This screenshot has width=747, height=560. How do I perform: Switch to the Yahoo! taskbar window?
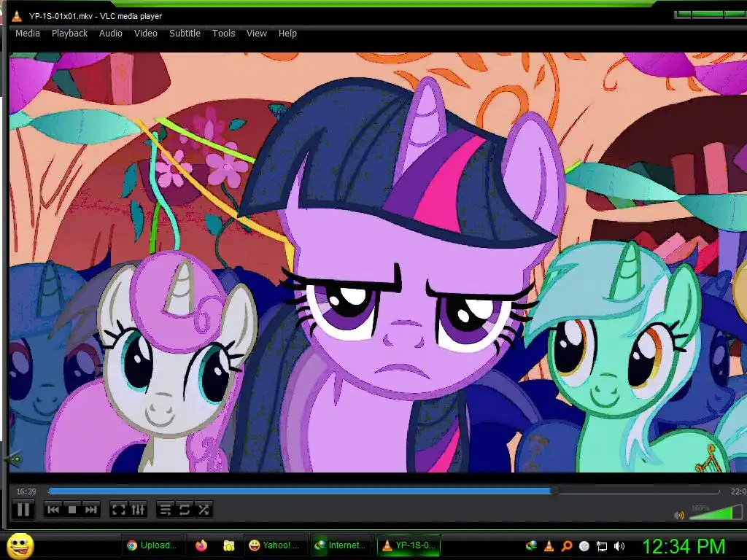(274, 545)
